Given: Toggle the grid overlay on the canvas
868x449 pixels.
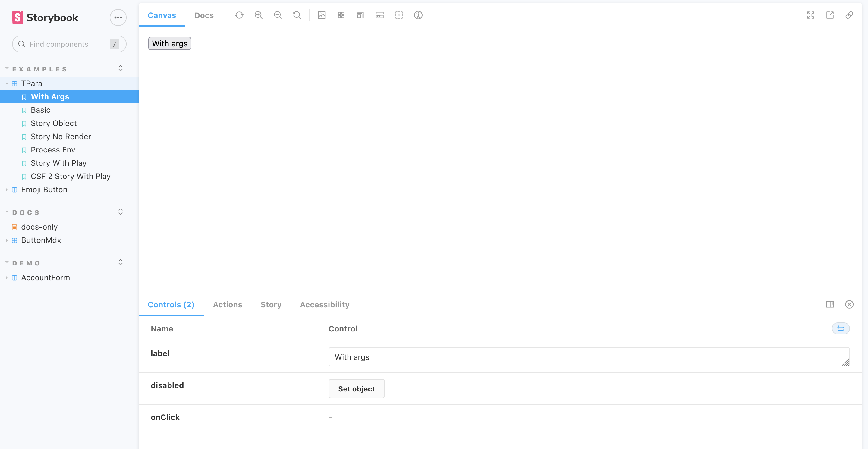Looking at the screenshot, I should [341, 15].
